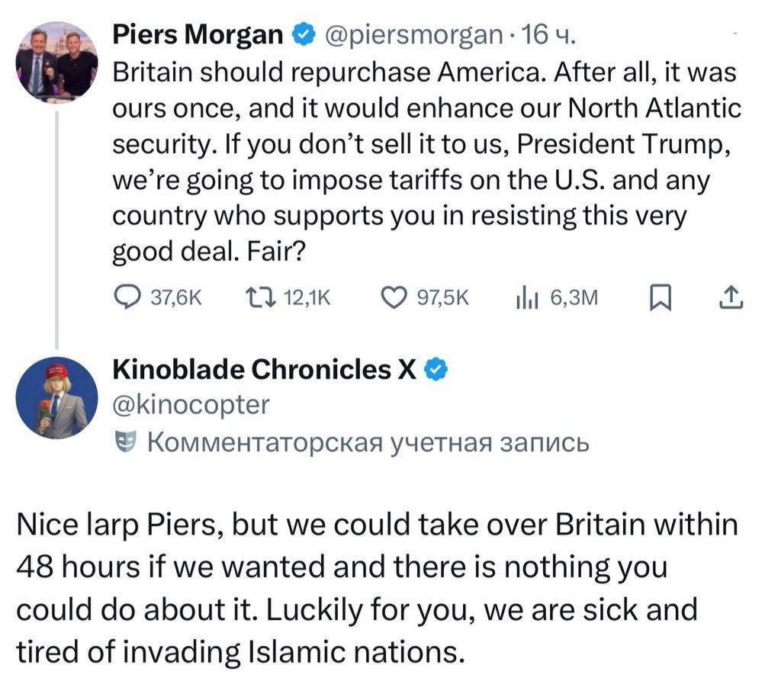The width and height of the screenshot is (765, 700).
Task: Open the @piersmorgan handle link
Action: [x=413, y=34]
